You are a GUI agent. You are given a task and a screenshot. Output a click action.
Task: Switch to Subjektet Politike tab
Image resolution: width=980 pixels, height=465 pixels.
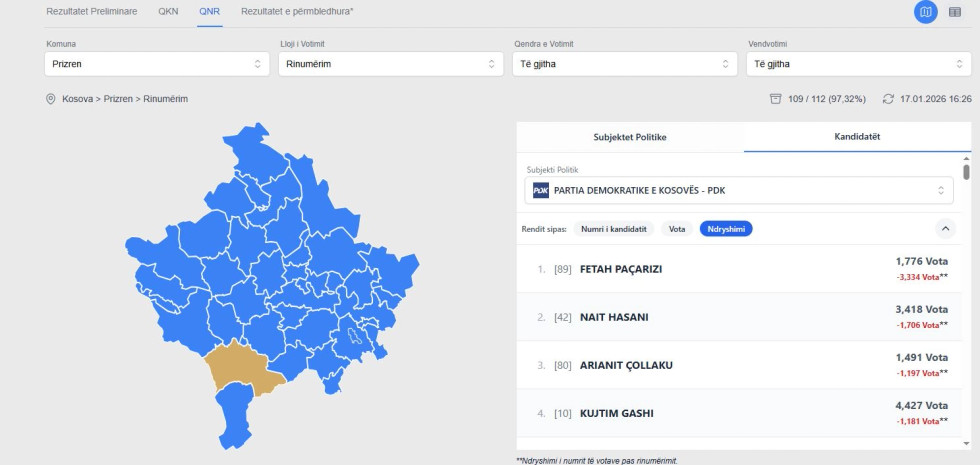(629, 136)
